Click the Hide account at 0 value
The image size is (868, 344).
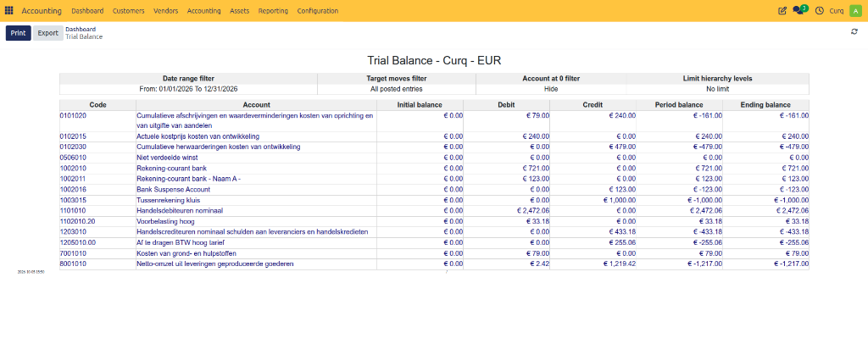tap(551, 89)
